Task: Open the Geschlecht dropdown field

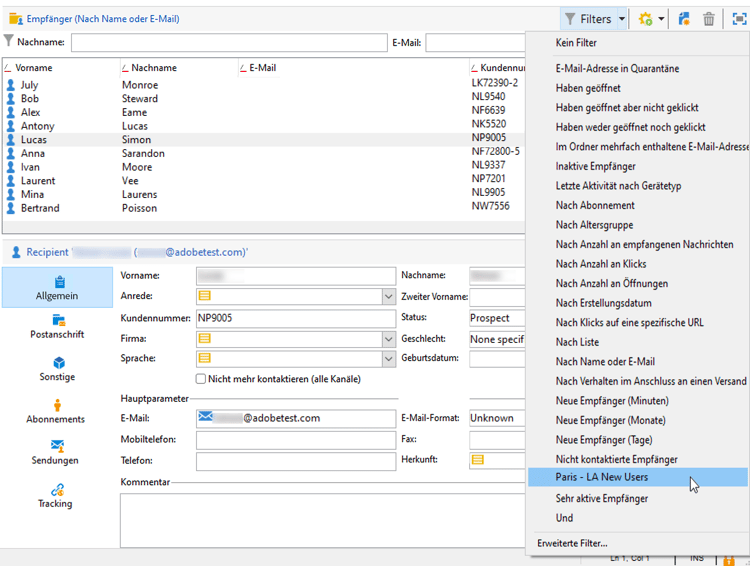Action: pos(497,339)
